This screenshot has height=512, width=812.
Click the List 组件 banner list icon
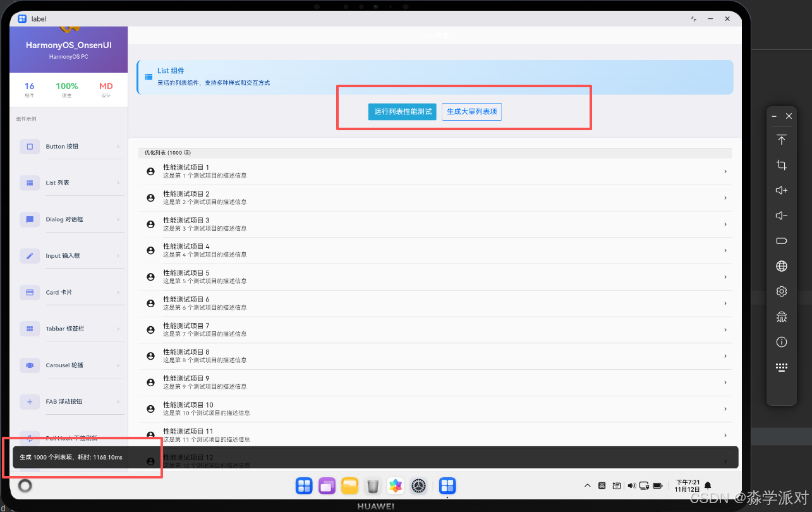coord(148,77)
